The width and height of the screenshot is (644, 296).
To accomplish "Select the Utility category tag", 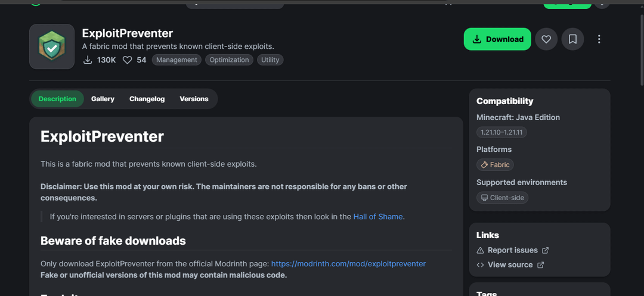I will (x=270, y=60).
